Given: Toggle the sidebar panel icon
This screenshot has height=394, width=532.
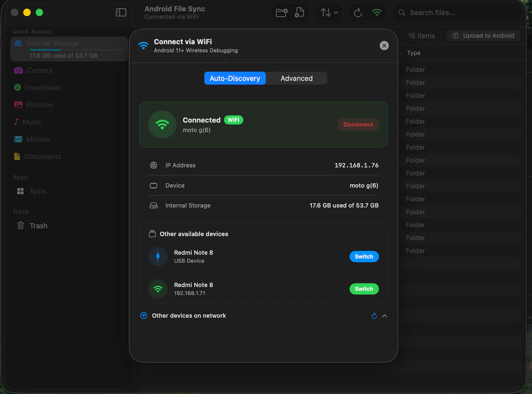Looking at the screenshot, I should 121,13.
